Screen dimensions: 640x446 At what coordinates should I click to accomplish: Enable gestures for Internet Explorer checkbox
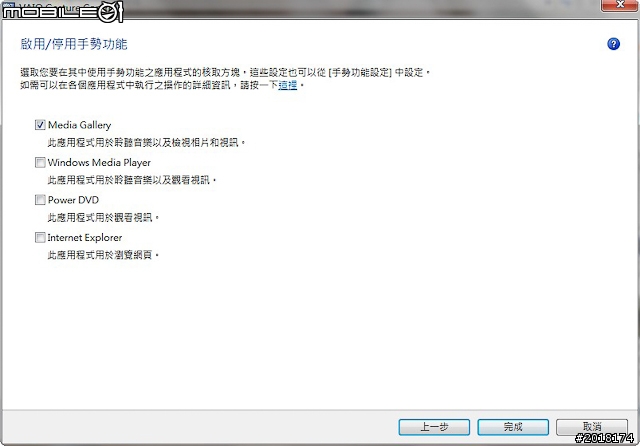(x=40, y=237)
